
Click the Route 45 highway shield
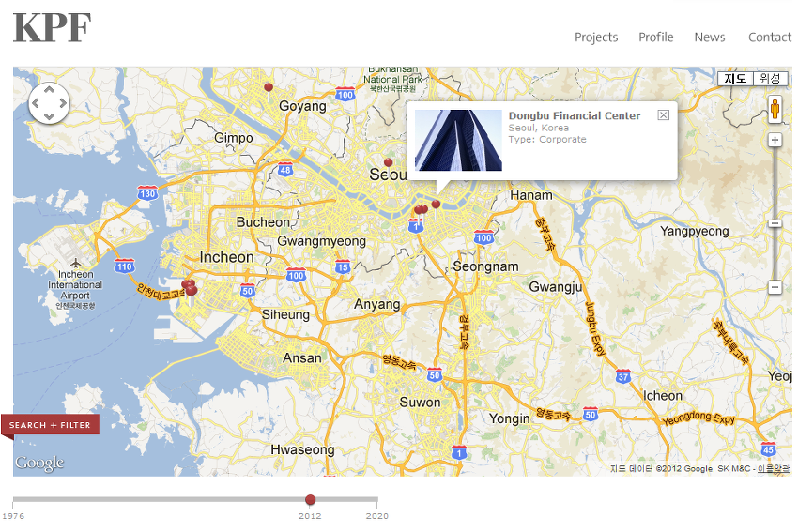tap(768, 449)
